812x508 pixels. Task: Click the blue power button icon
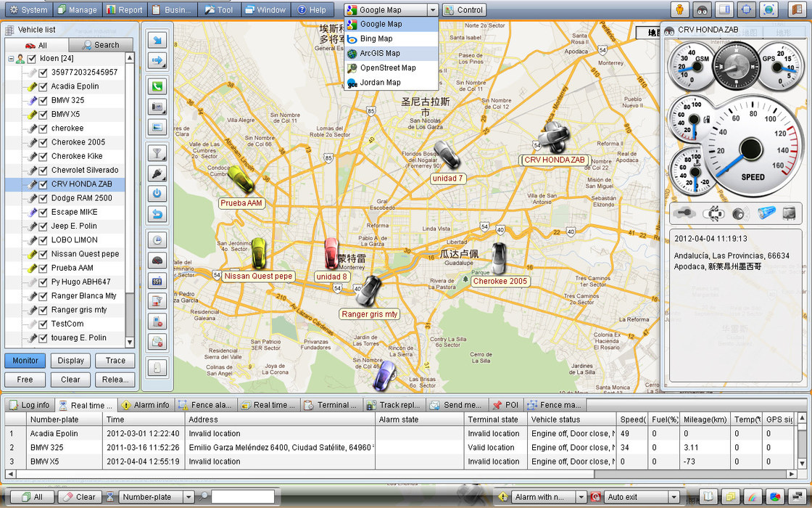pos(157,194)
